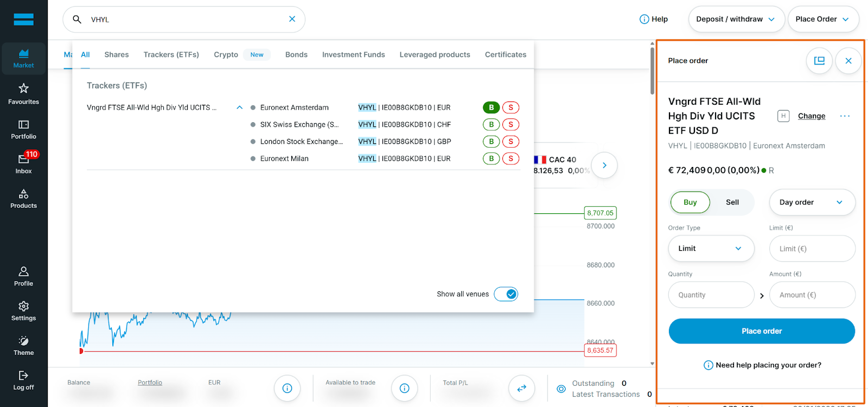Open Need help placing your order
The width and height of the screenshot is (868, 407).
pyautogui.click(x=762, y=365)
